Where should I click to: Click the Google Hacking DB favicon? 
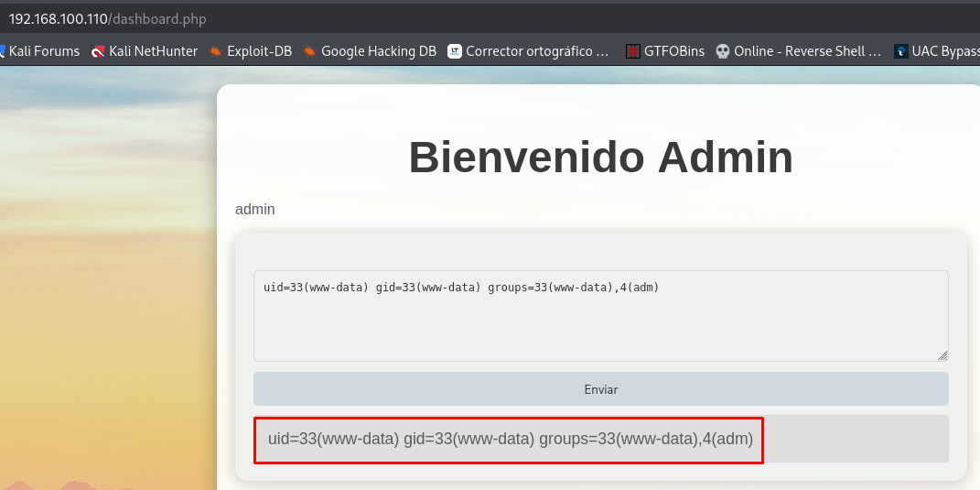click(310, 51)
